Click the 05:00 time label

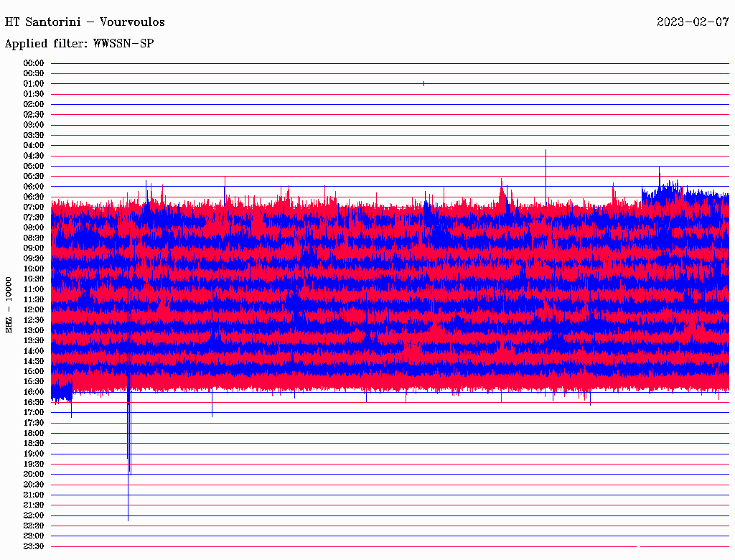(x=34, y=166)
